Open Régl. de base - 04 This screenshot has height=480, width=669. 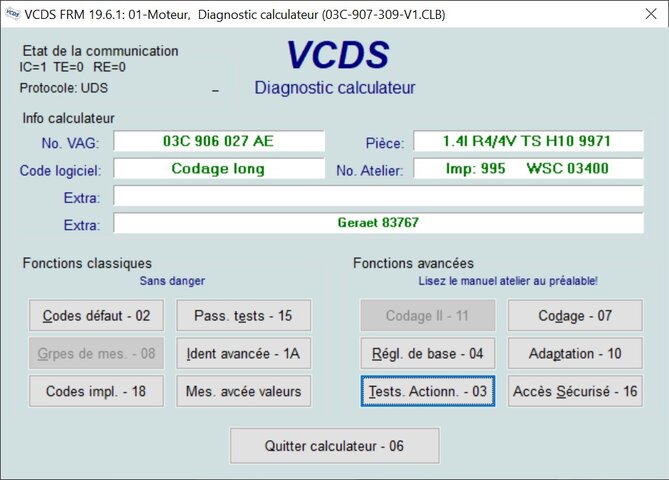428,353
